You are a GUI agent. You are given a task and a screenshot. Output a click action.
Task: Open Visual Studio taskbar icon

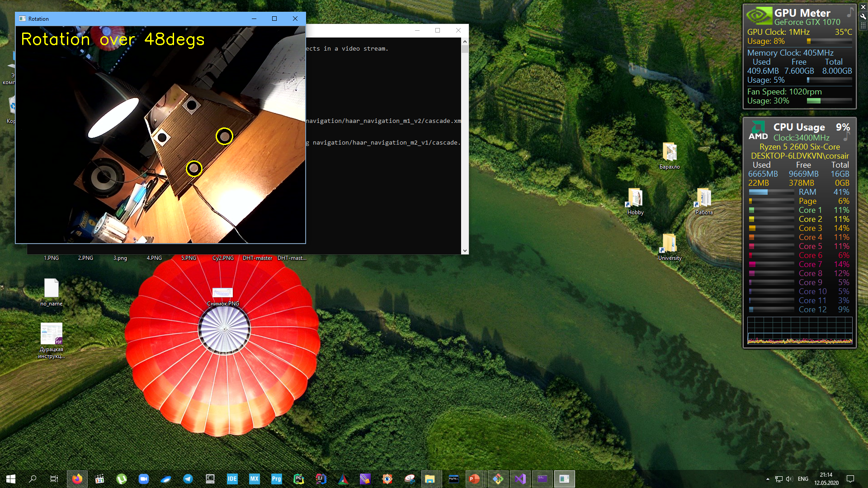click(x=520, y=479)
